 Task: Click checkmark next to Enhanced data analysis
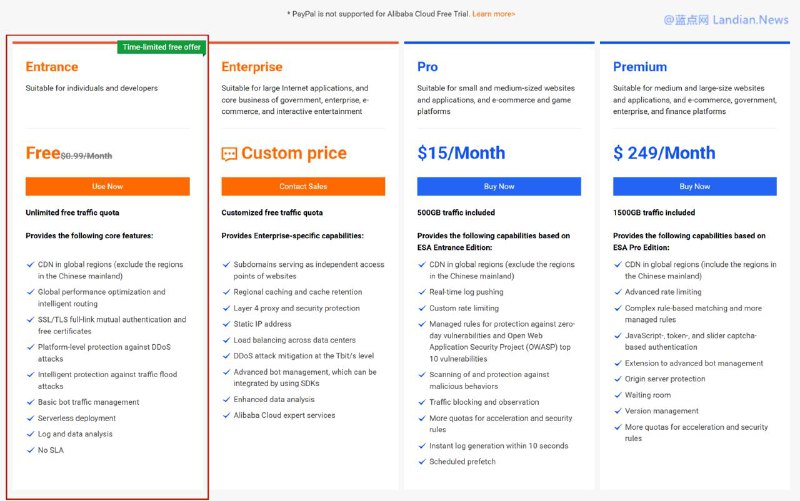(226, 399)
